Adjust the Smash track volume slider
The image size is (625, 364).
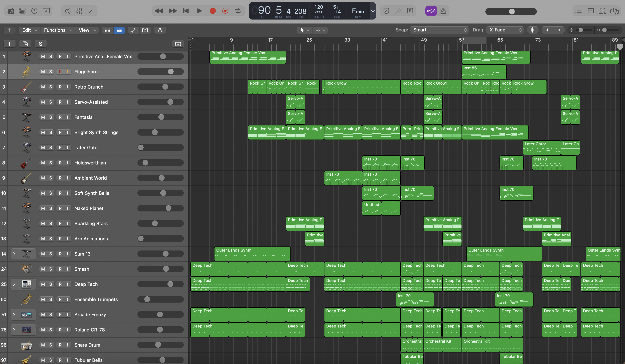pos(166,269)
